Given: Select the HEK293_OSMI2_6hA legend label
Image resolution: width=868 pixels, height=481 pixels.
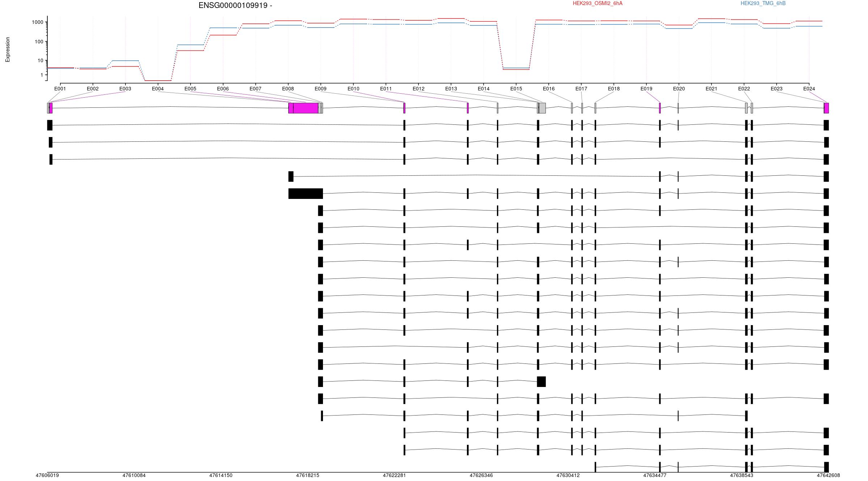Looking at the screenshot, I should point(597,3).
